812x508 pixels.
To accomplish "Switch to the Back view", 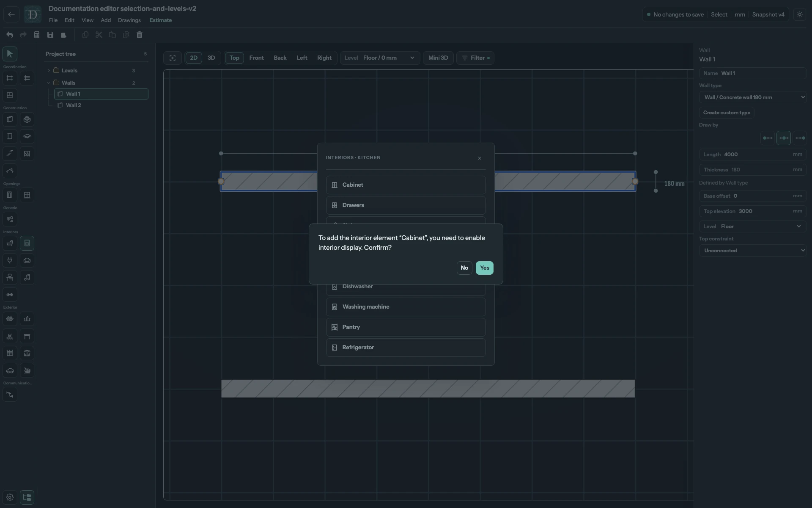I will coord(280,58).
